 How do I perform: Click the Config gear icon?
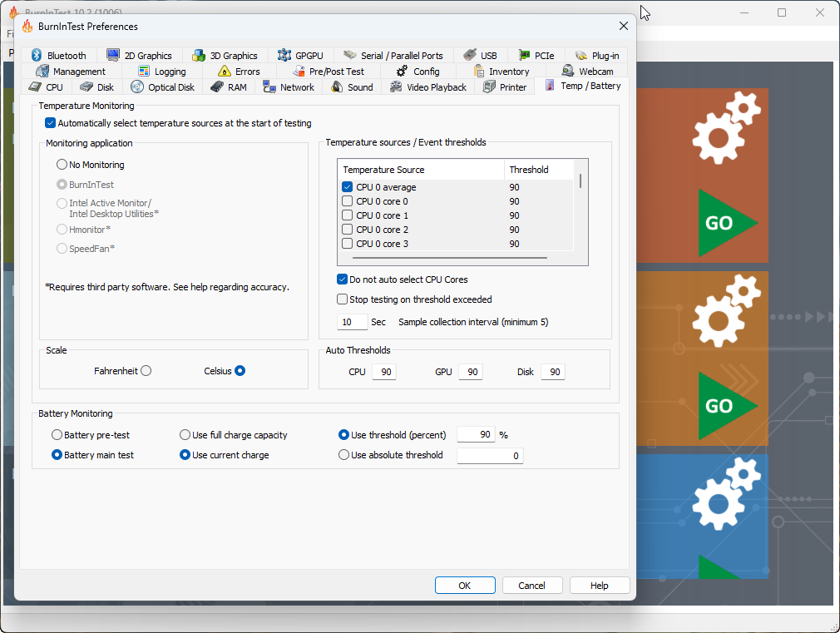click(x=402, y=71)
